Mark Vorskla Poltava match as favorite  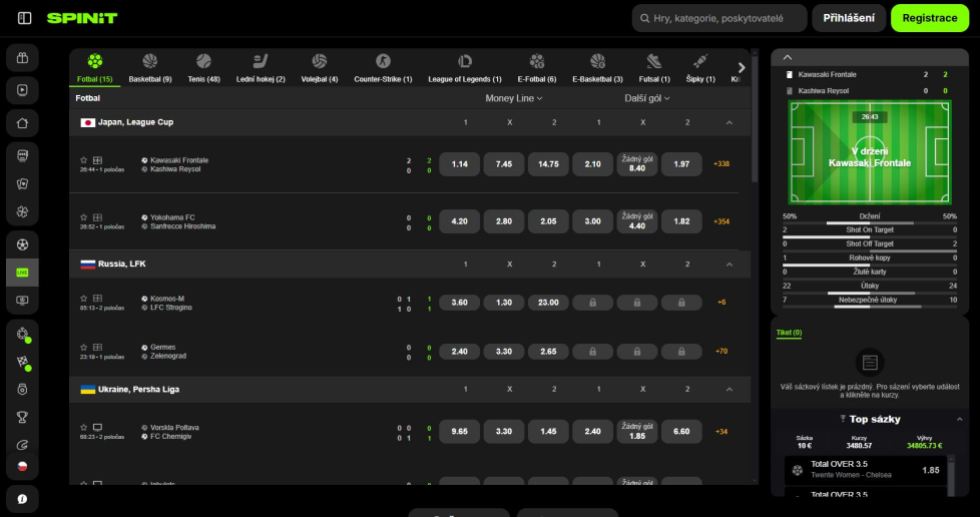[x=85, y=427]
